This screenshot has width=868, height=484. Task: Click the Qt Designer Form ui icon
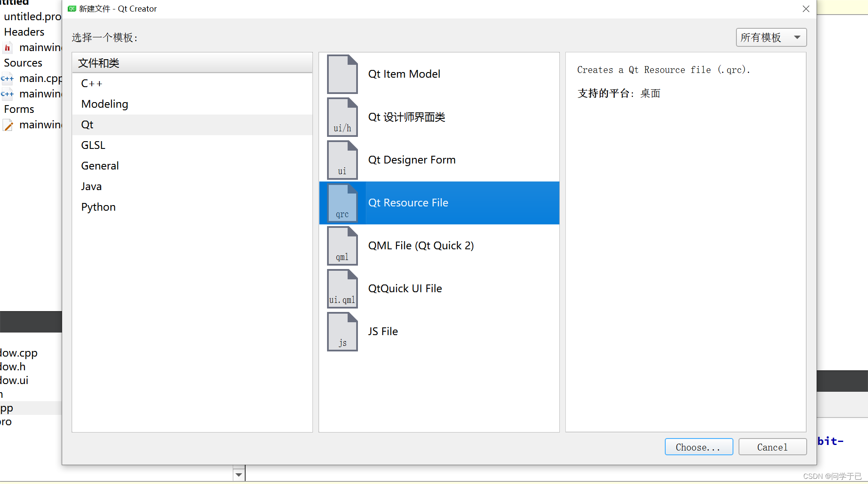[342, 160]
